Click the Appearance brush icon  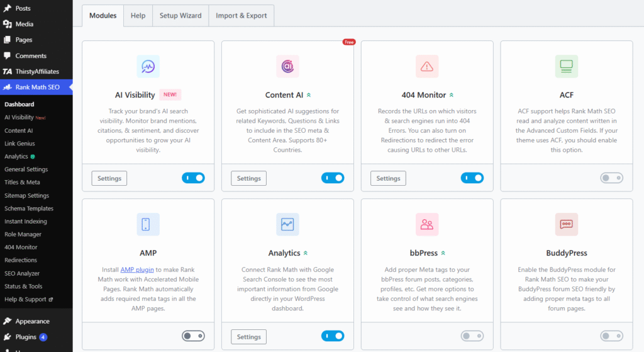(x=8, y=321)
